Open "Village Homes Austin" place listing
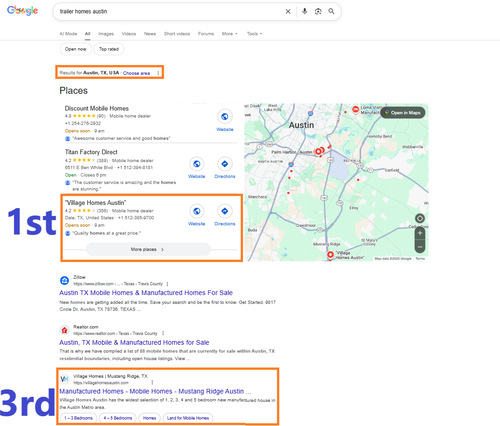This screenshot has width=500, height=426. point(95,203)
